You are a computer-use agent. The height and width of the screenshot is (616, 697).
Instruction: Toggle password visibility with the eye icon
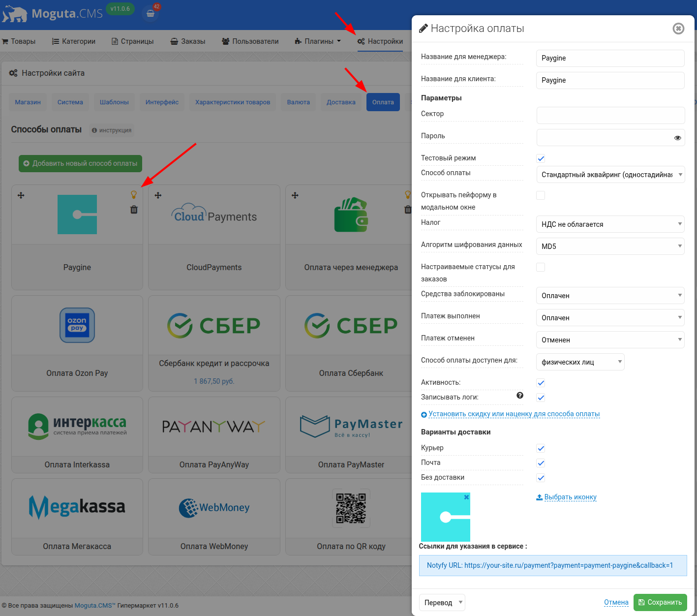(x=677, y=138)
